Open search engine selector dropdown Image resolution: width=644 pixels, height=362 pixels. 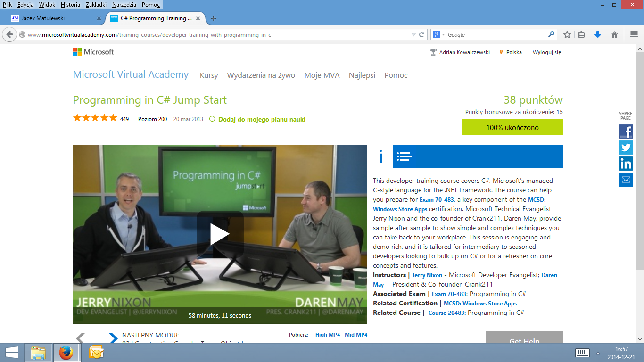438,34
